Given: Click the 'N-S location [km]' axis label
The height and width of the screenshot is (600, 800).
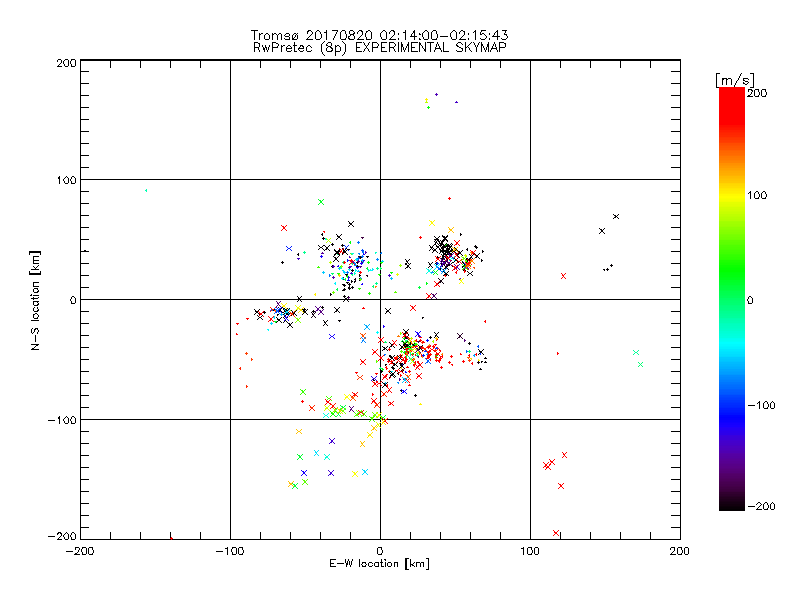Looking at the screenshot, I should click(x=35, y=301).
